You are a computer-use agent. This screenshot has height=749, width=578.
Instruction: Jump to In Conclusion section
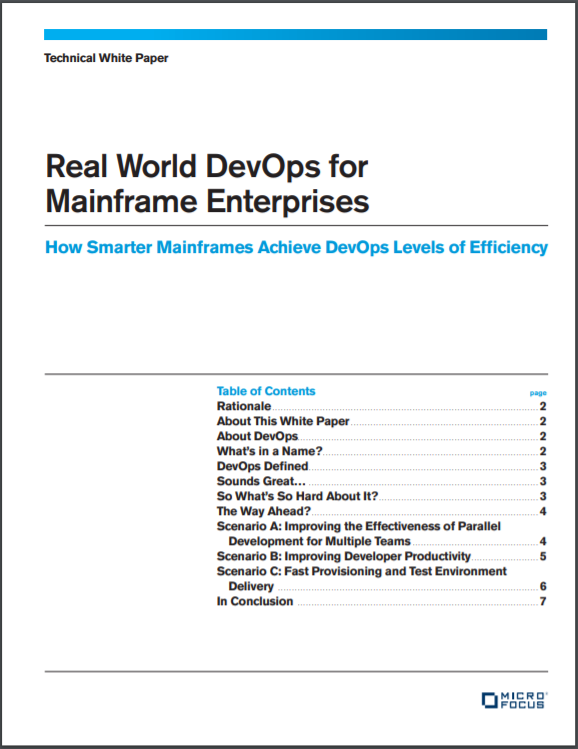coord(381,601)
